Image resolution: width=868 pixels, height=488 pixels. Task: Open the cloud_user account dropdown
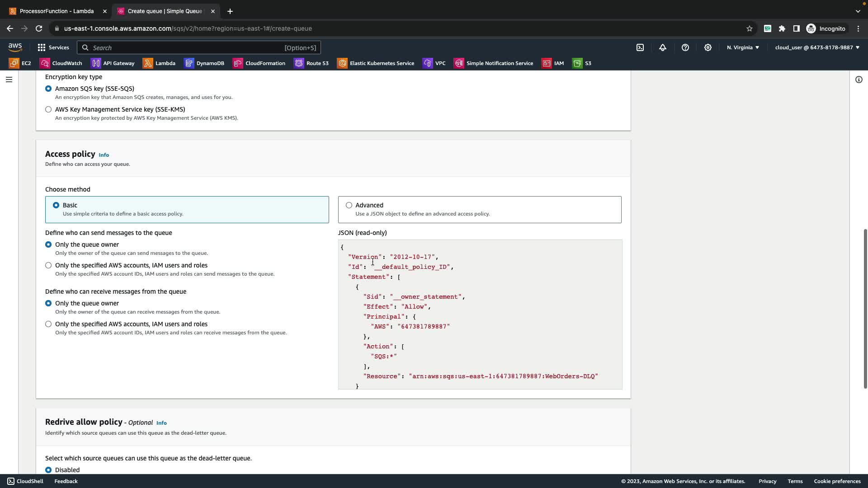click(817, 47)
